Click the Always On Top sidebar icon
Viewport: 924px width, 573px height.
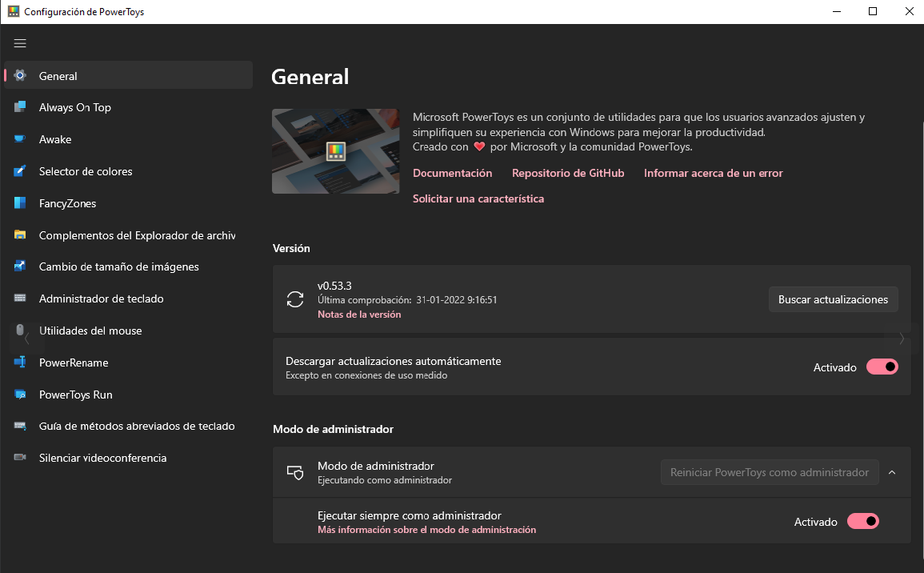point(20,107)
